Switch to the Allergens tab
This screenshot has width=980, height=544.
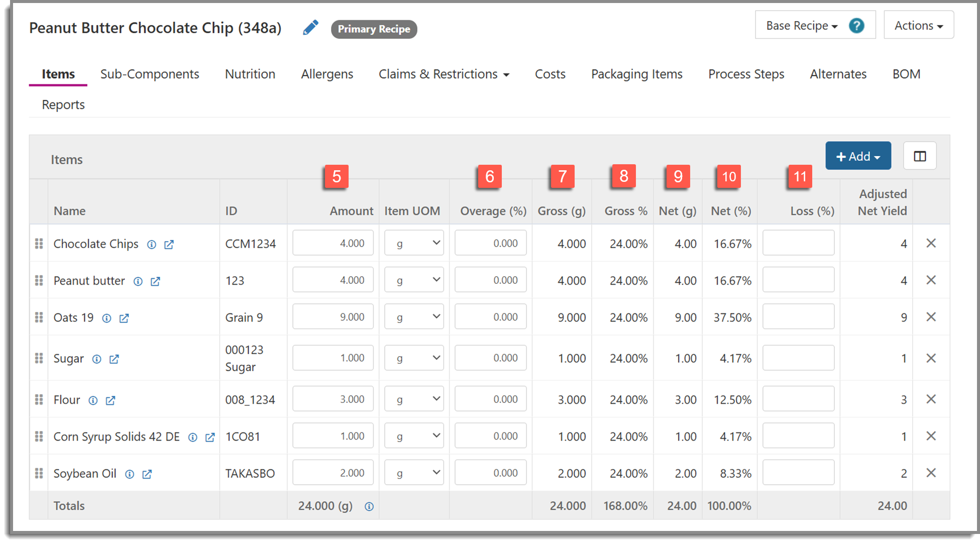[327, 74]
